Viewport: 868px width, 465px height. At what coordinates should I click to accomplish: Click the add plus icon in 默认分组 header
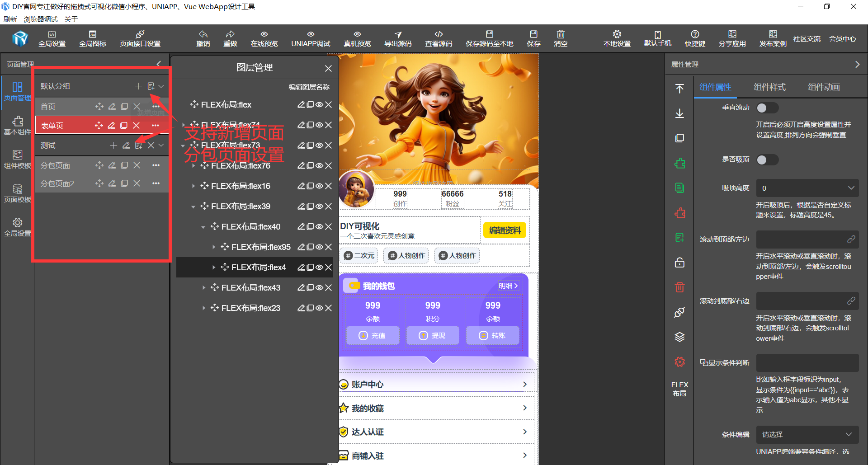pos(138,86)
